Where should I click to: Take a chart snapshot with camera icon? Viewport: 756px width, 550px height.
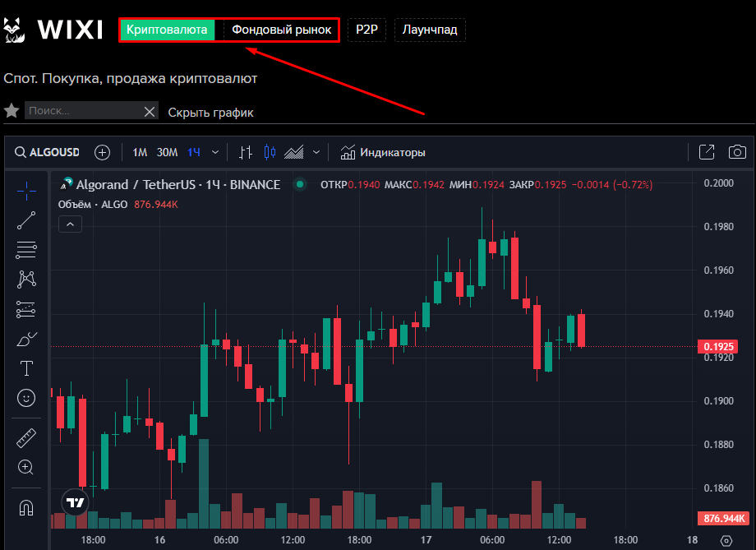pos(737,152)
